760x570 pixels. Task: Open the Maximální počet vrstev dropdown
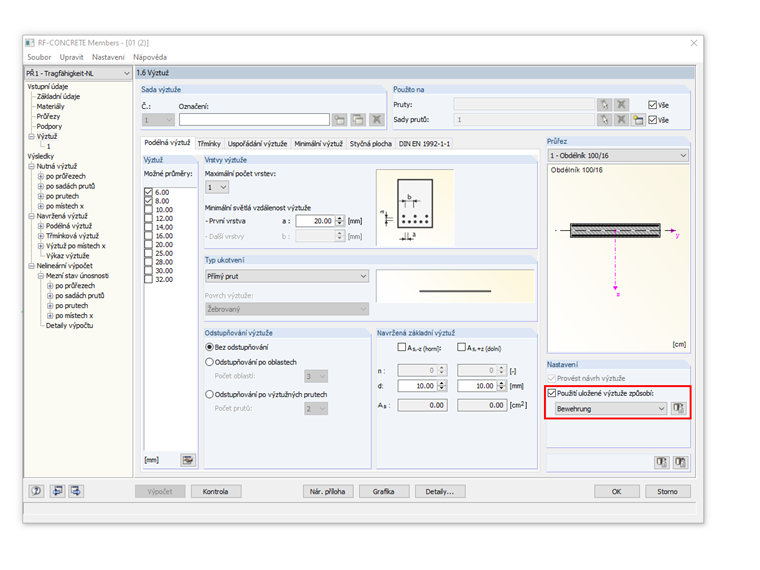[217, 187]
